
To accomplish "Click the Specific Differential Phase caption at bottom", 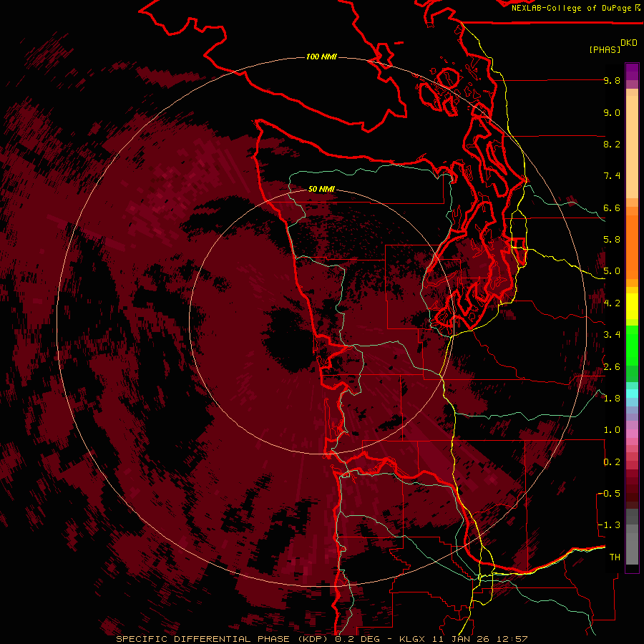I will click(x=321, y=639).
